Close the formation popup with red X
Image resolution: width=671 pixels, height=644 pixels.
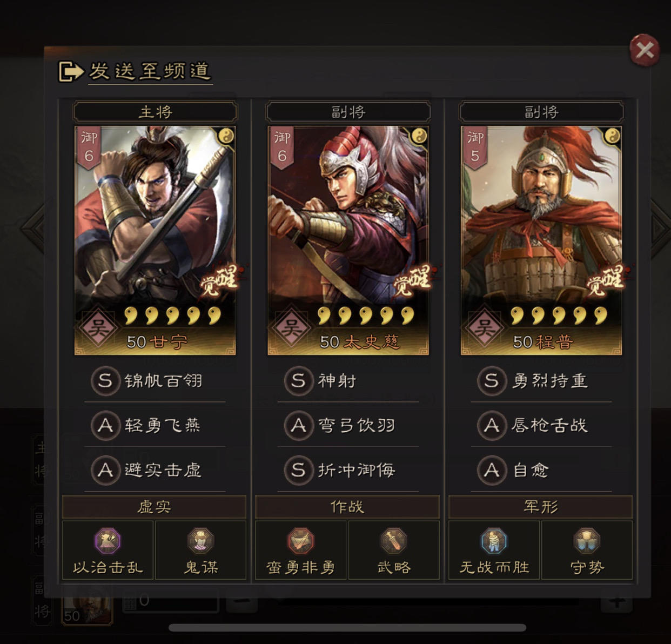point(645,50)
